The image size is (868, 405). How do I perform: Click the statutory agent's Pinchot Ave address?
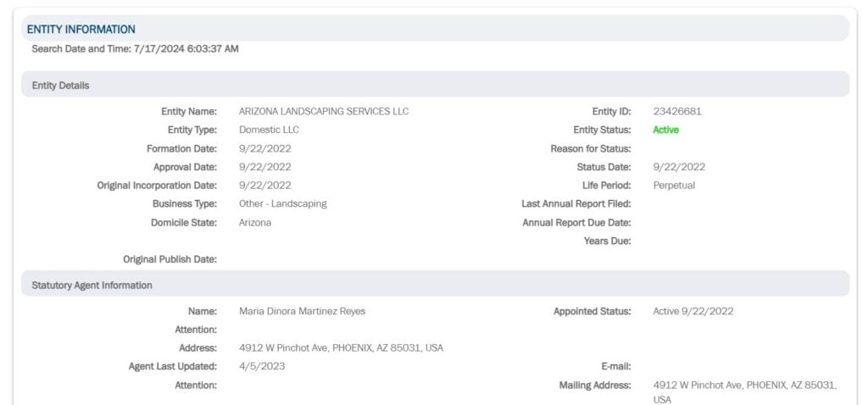[341, 348]
